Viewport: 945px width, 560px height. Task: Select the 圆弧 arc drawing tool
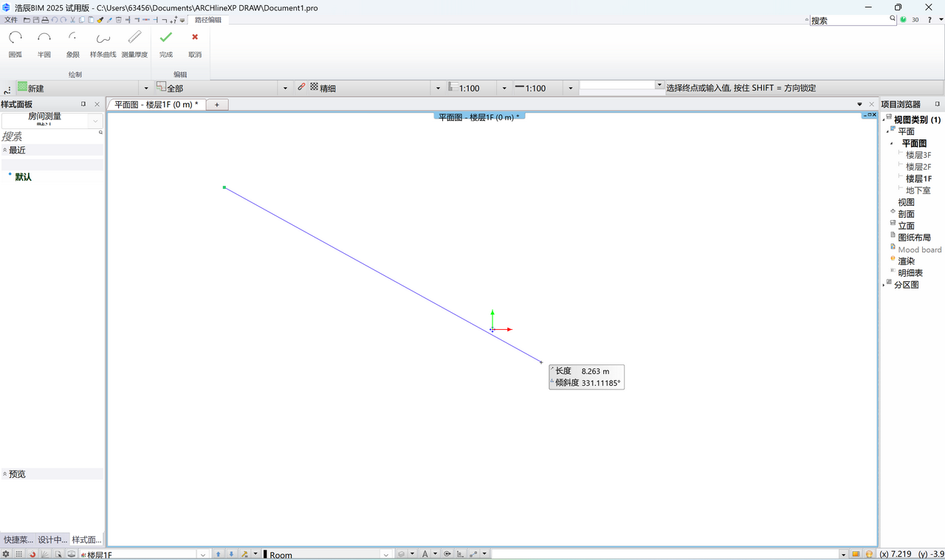16,44
